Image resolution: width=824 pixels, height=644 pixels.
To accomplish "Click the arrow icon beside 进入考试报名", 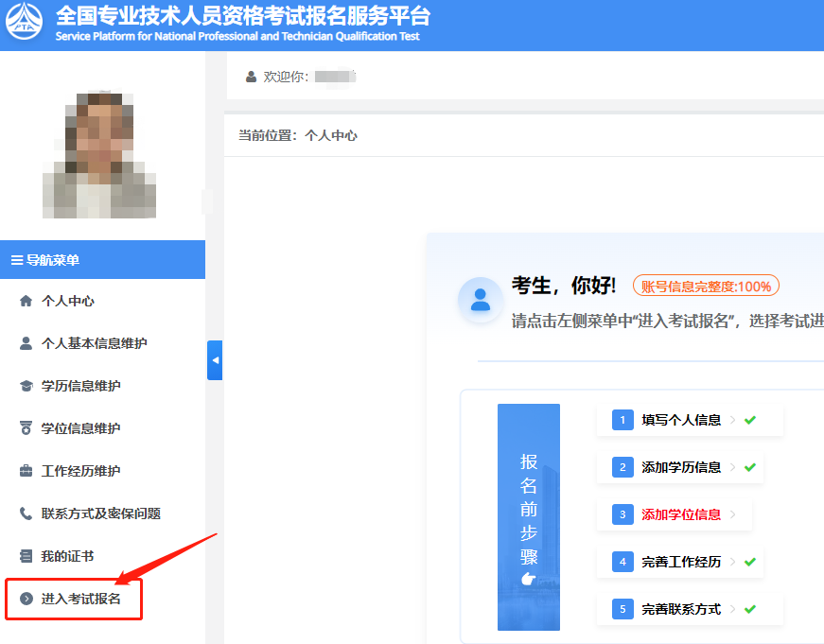I will [x=26, y=600].
